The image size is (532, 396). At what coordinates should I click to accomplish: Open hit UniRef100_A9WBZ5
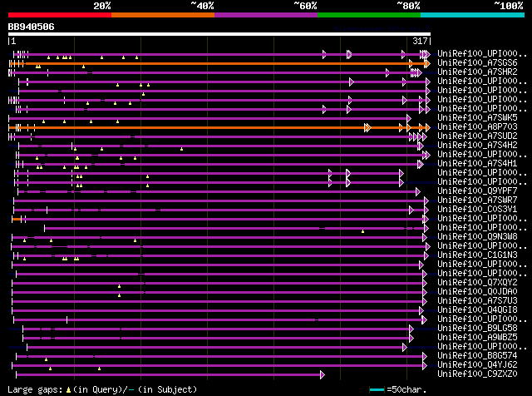(477, 338)
